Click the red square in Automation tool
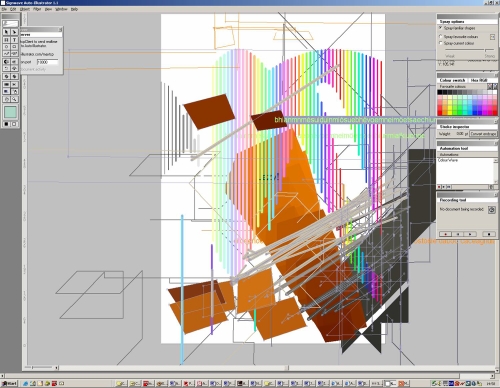Image resolution: width=500 pixels, height=388 pixels. click(x=439, y=187)
